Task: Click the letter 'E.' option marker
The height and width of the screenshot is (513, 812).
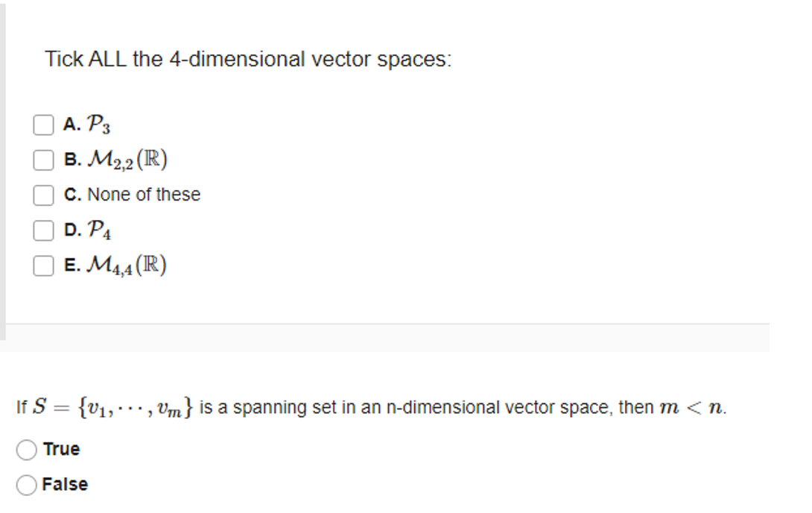Action: pyautogui.click(x=72, y=263)
